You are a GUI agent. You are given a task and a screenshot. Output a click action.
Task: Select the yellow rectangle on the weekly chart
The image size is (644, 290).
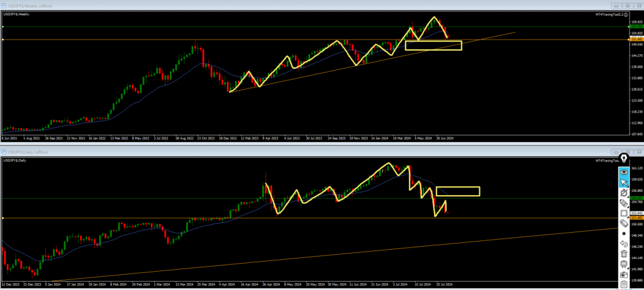coord(433,45)
